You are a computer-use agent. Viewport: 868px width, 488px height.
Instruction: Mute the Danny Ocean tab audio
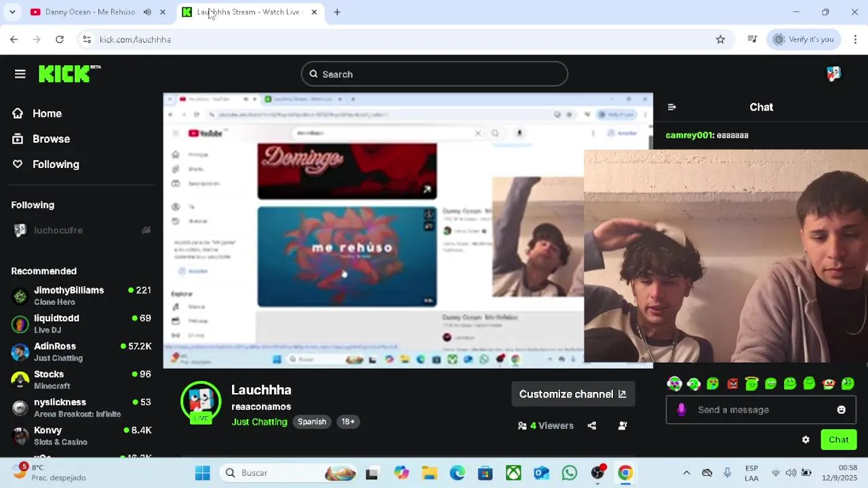pos(147,12)
